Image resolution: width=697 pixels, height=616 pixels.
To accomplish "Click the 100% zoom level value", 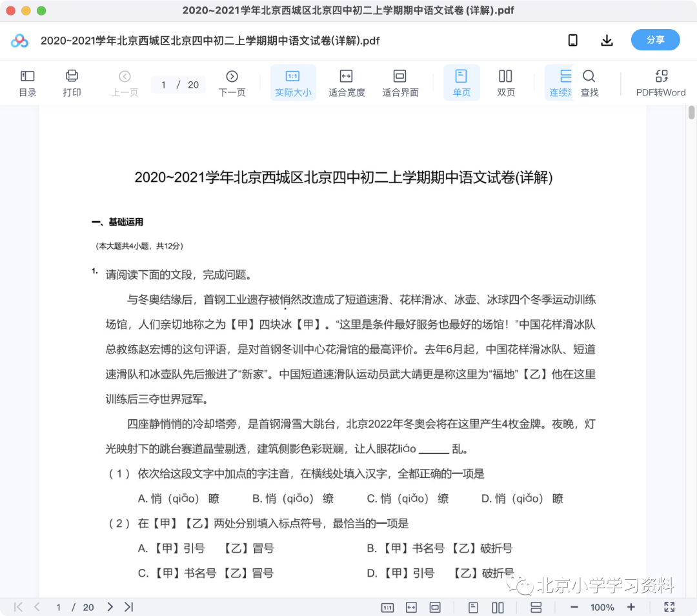I will pos(602,607).
